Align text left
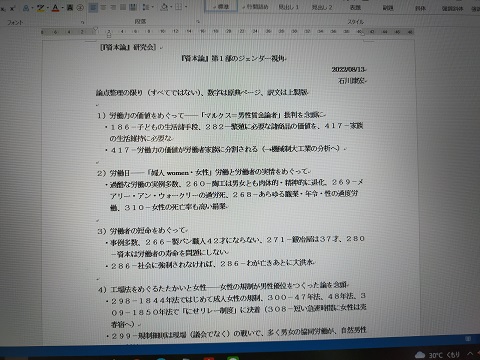 pos(93,7)
